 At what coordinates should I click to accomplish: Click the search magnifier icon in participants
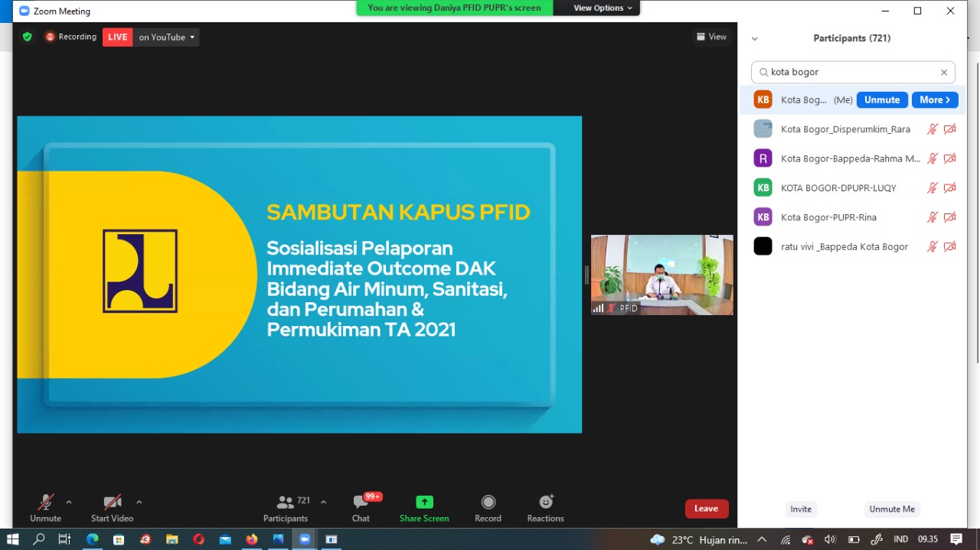point(763,72)
